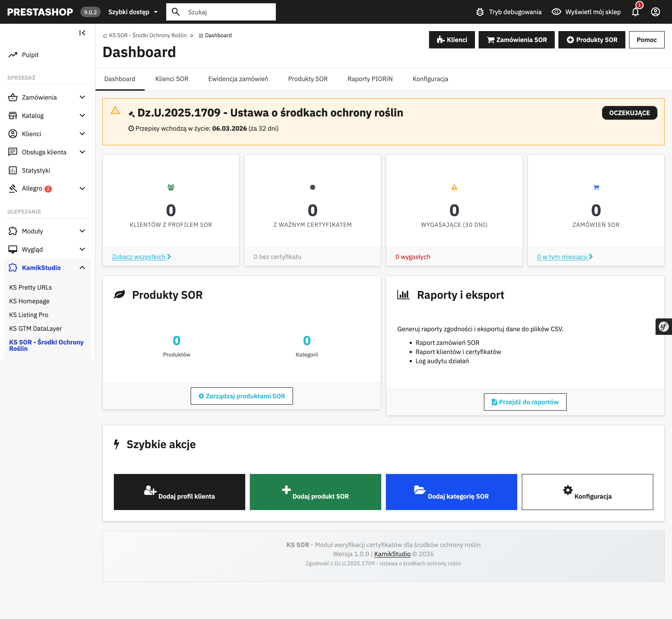Click the Pulpit trending arrow icon
The width and height of the screenshot is (672, 619).
tap(13, 55)
